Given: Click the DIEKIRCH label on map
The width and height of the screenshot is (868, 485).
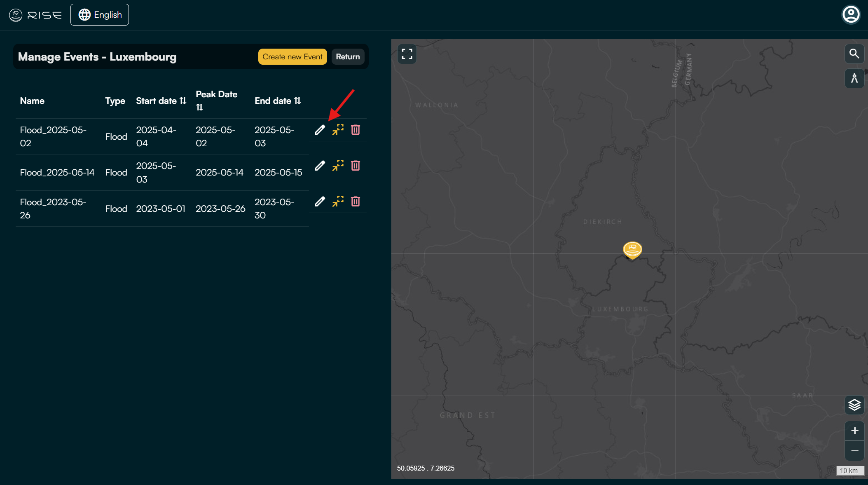Looking at the screenshot, I should click(603, 222).
